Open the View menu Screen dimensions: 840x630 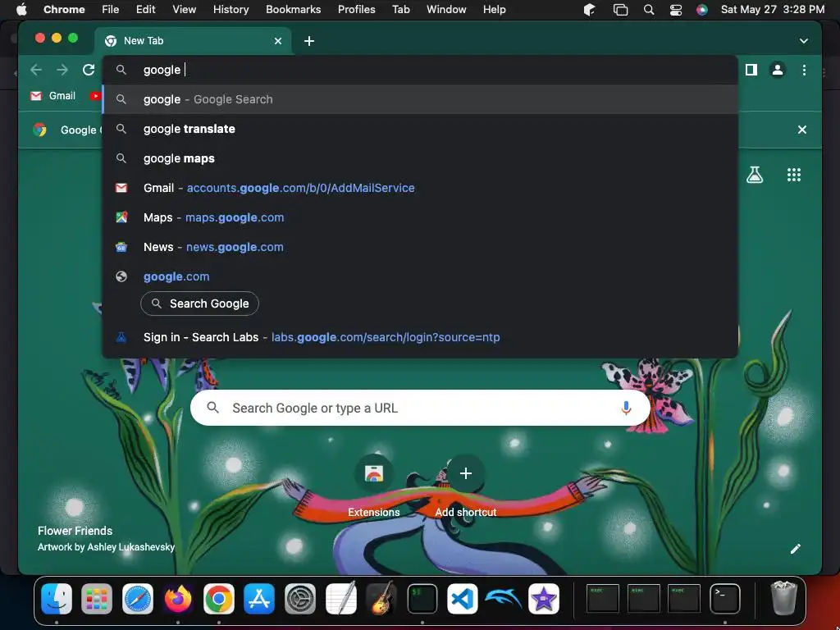click(x=184, y=10)
